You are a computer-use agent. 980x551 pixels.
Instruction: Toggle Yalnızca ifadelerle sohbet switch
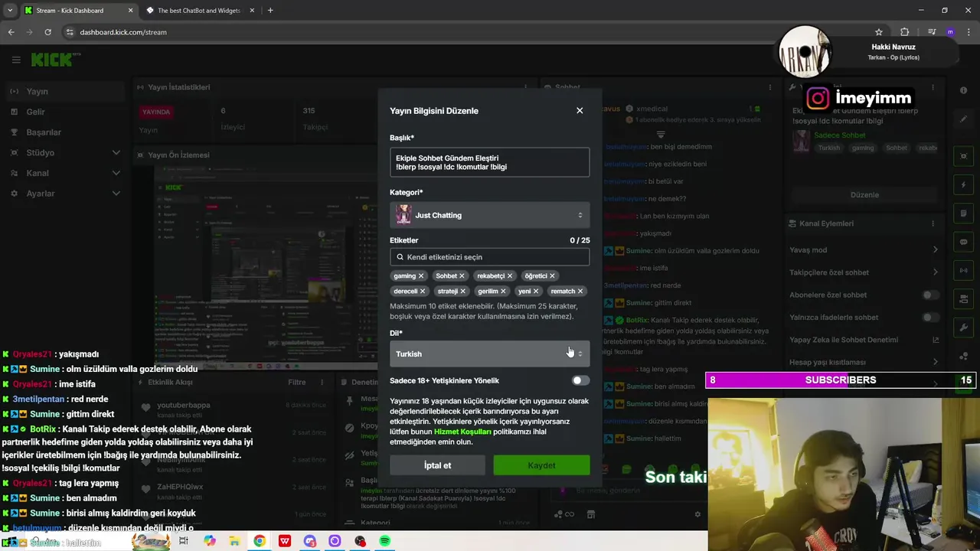930,317
